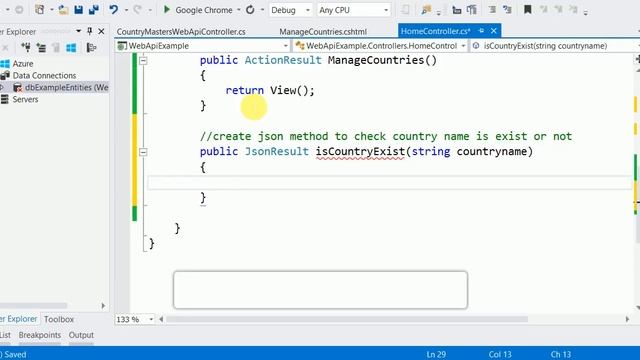This screenshot has height=360, width=640.
Task: Click the Save All icon
Action: pyautogui.click(x=94, y=9)
